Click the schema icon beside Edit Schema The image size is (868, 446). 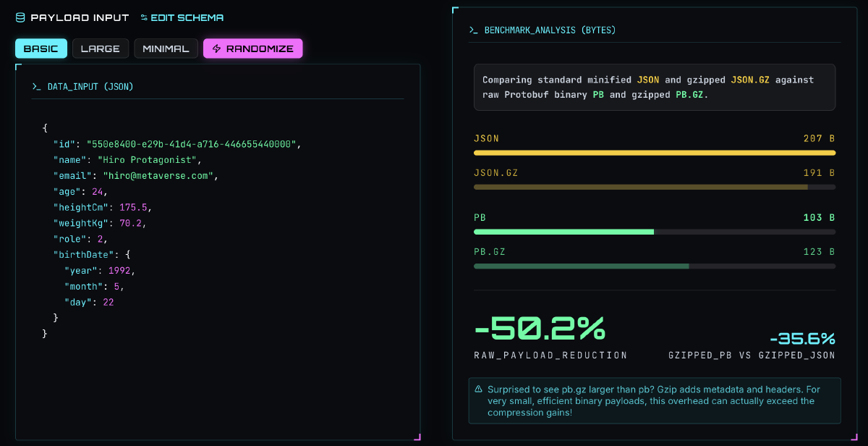click(x=144, y=17)
